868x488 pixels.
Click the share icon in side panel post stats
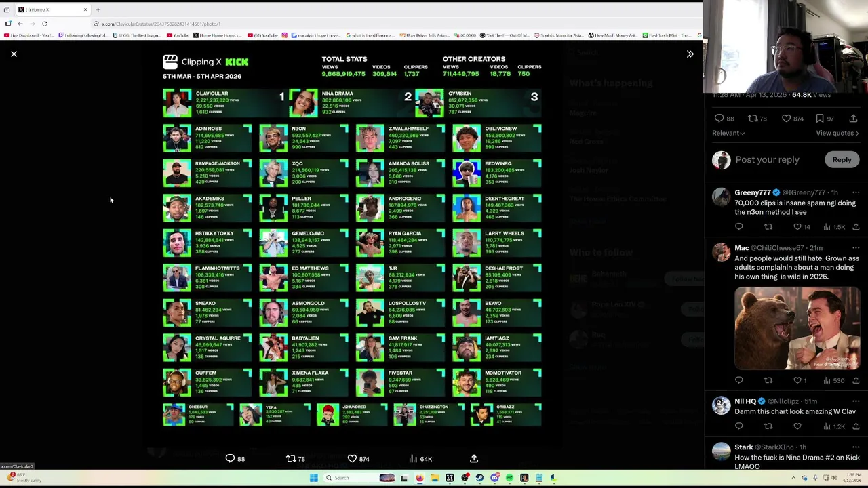pyautogui.click(x=853, y=119)
